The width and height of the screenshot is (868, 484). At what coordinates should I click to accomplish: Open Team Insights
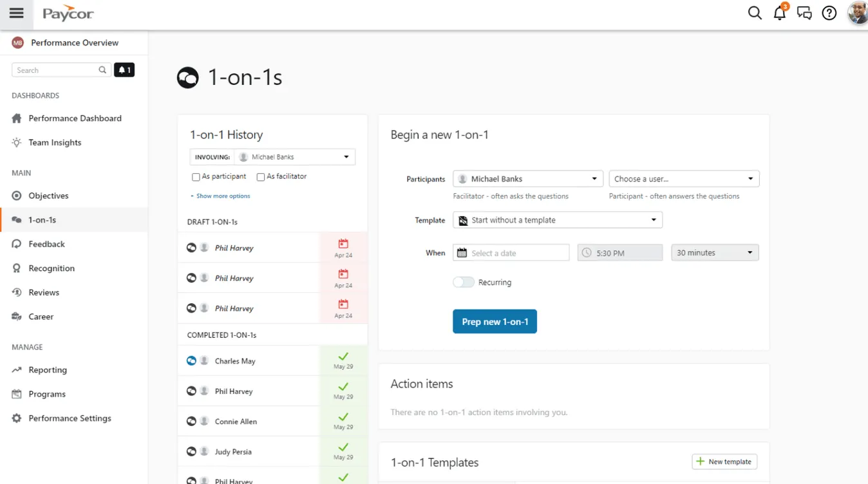(x=55, y=143)
